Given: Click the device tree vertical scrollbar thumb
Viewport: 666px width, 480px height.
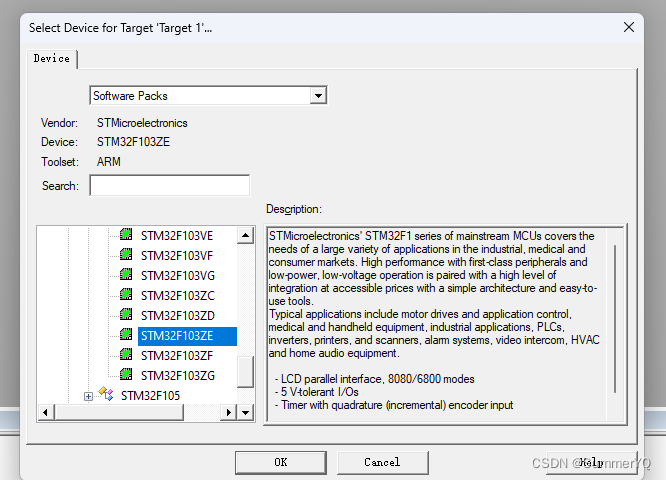Looking at the screenshot, I should point(246,372).
